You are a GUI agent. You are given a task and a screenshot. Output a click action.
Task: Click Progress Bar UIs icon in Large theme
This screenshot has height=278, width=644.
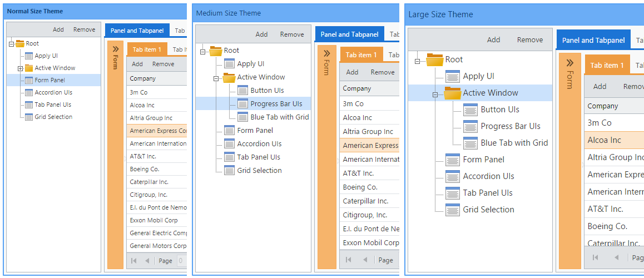point(470,126)
